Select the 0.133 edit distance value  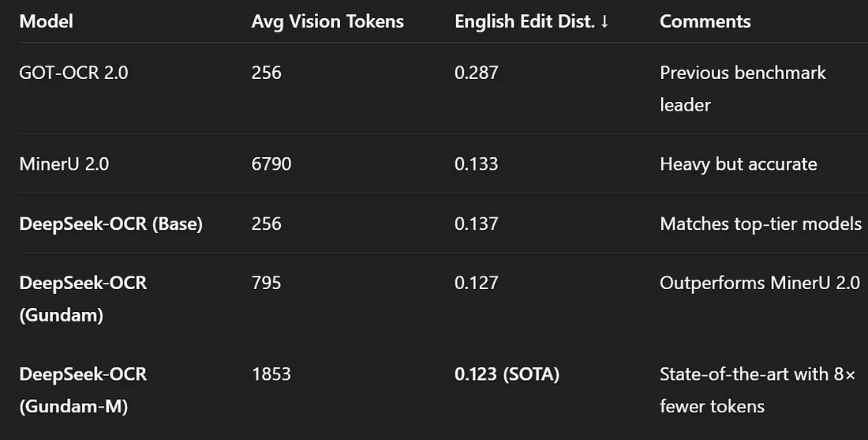[x=476, y=164]
